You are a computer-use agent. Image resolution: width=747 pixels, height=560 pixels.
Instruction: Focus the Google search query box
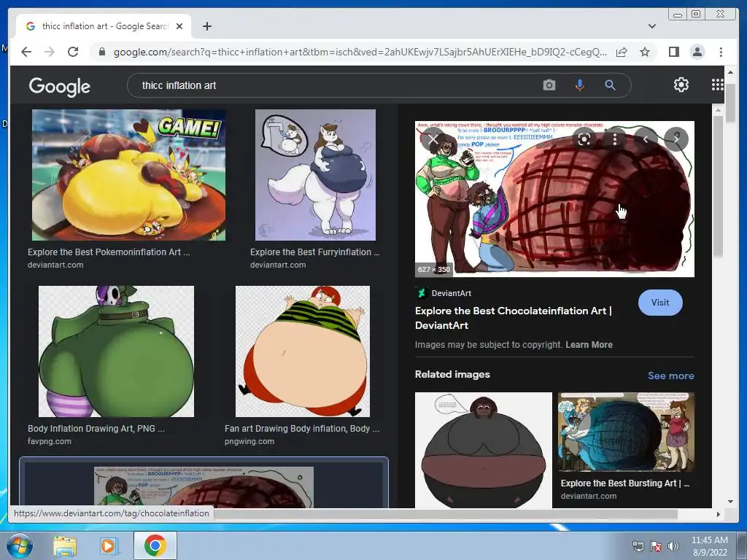click(x=333, y=85)
